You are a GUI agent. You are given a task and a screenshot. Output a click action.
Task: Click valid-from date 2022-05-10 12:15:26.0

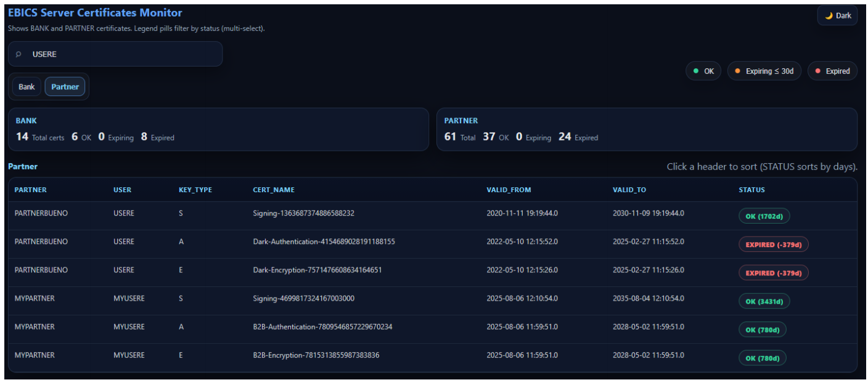522,270
